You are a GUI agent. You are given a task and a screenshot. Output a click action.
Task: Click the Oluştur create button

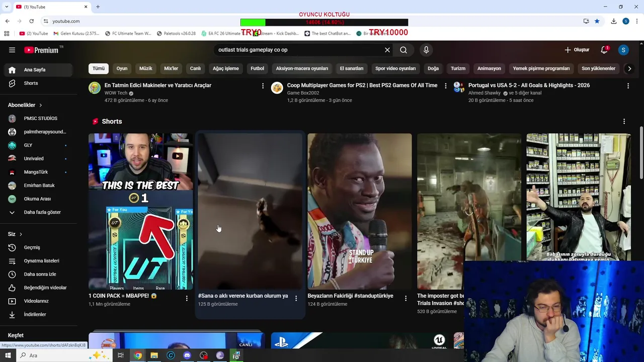point(577,50)
